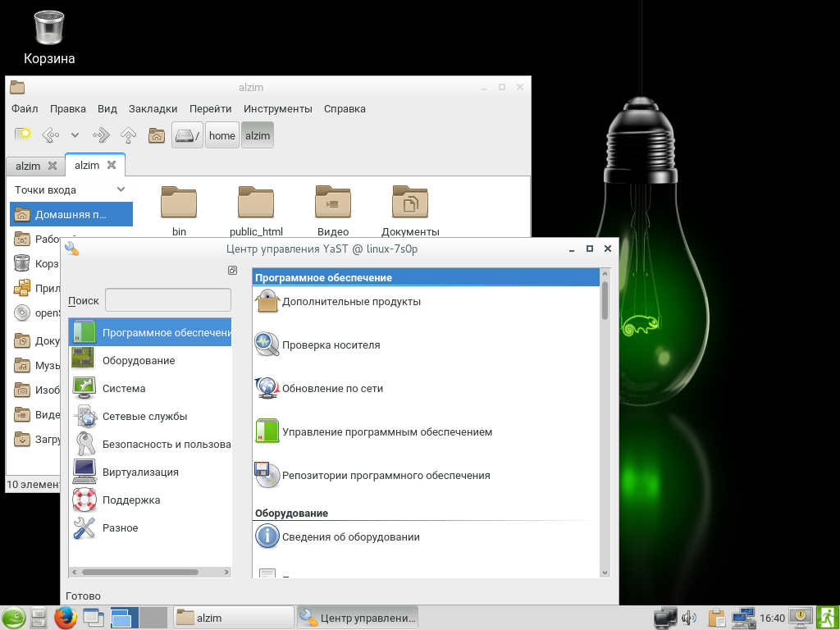Click the volume icon in system tray
This screenshot has height=630, width=840.
pyautogui.click(x=689, y=618)
